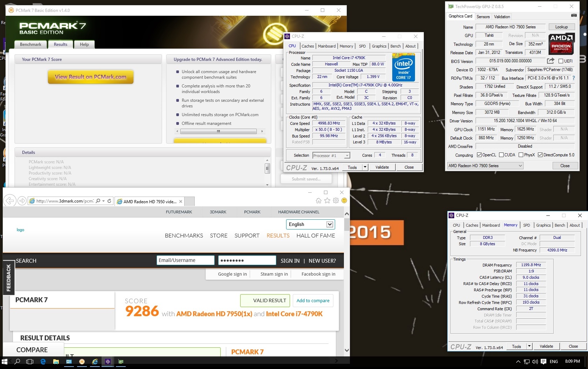Click the SIGN IN link on 3dmark

pos(290,261)
